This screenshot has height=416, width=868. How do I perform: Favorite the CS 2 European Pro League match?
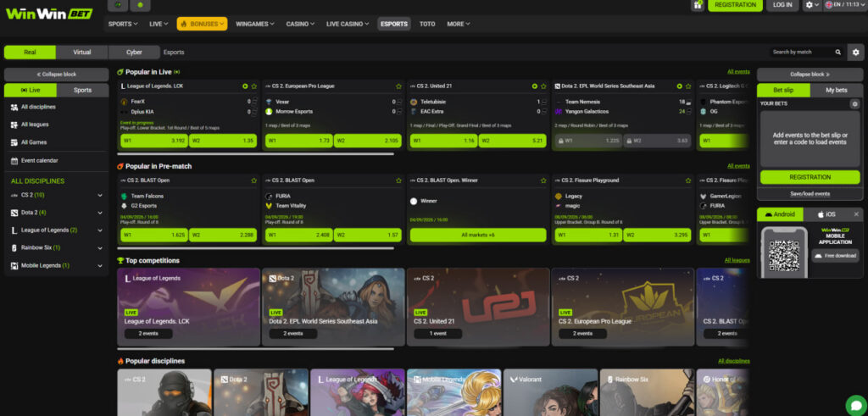[x=398, y=86]
